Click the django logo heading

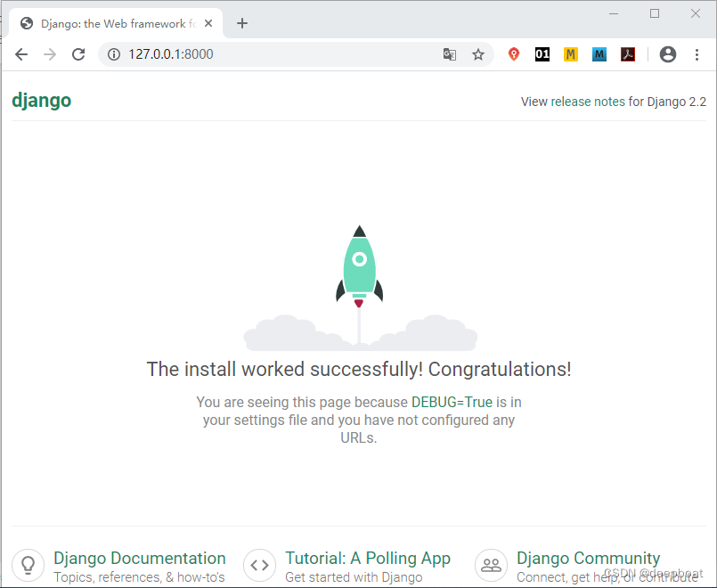click(42, 100)
